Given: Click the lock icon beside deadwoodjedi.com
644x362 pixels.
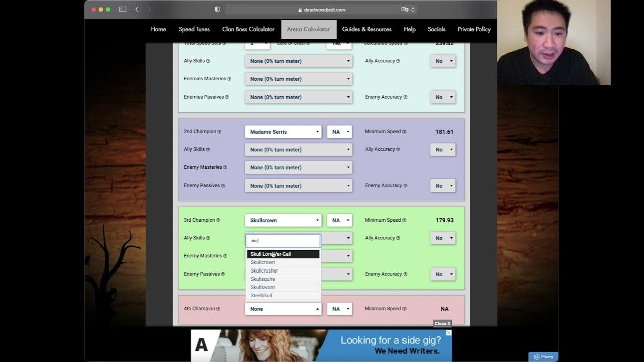Looking at the screenshot, I should (x=300, y=10).
